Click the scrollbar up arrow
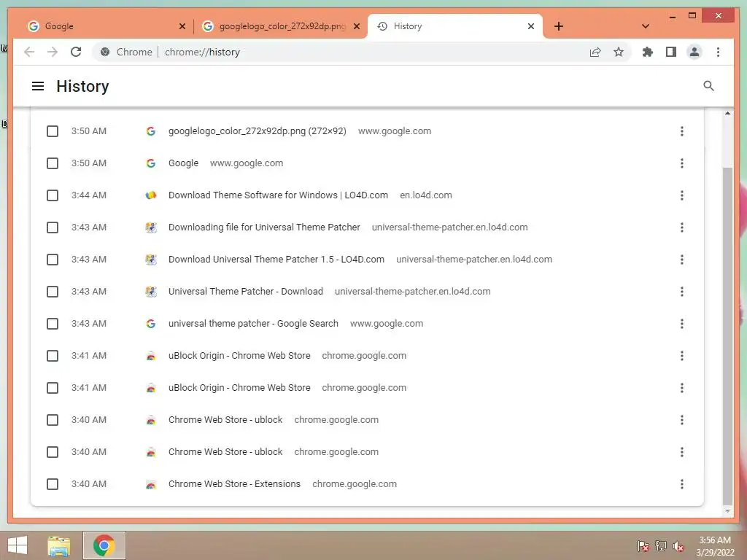747x560 pixels. (x=727, y=113)
